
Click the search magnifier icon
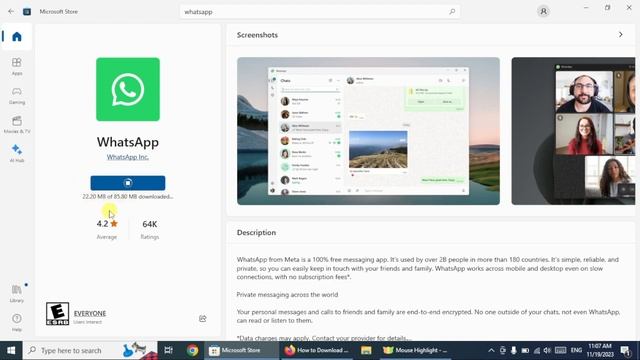(x=452, y=12)
